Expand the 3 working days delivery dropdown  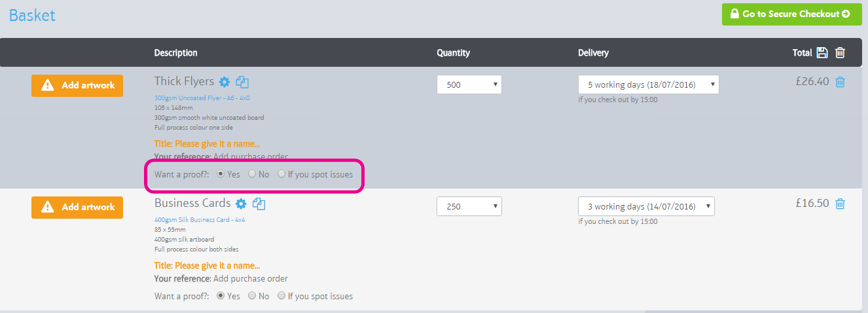[646, 206]
